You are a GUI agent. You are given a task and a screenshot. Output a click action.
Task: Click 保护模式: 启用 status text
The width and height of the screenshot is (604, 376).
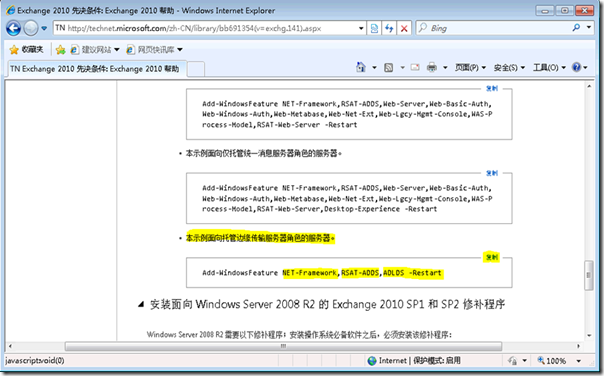(437, 361)
